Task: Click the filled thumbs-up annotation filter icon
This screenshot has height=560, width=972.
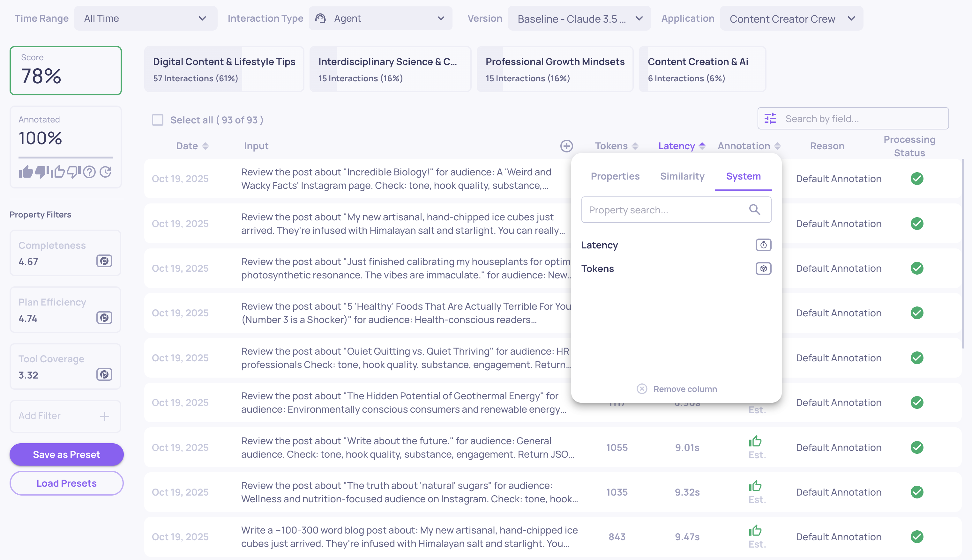Action: click(x=26, y=172)
